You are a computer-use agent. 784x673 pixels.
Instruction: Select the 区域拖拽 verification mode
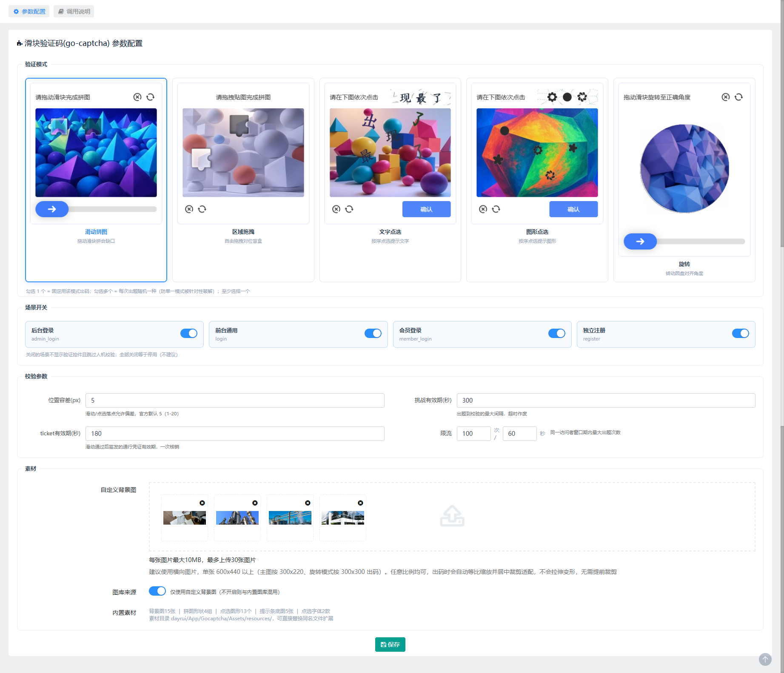click(243, 180)
